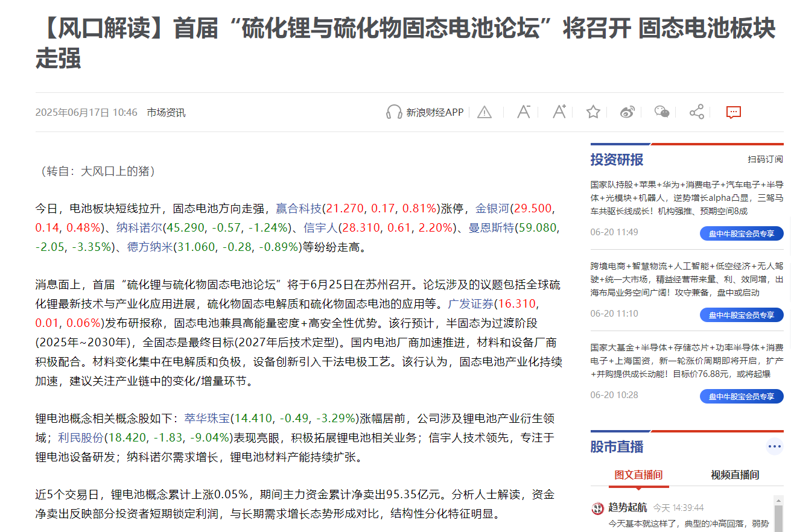Image resolution: width=791 pixels, height=532 pixels.
Task: Click 盘中牛股宝会员专享 button dated 06-20 10:28
Action: [x=742, y=396]
